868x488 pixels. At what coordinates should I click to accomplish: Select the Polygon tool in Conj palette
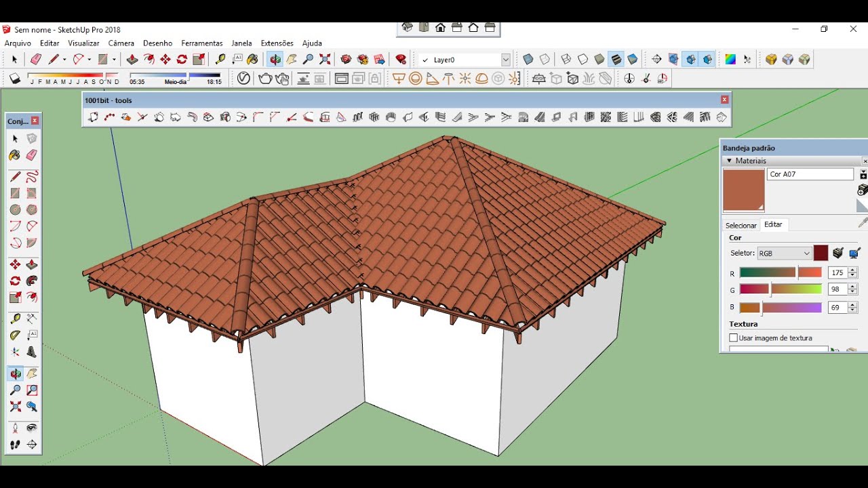(x=32, y=209)
